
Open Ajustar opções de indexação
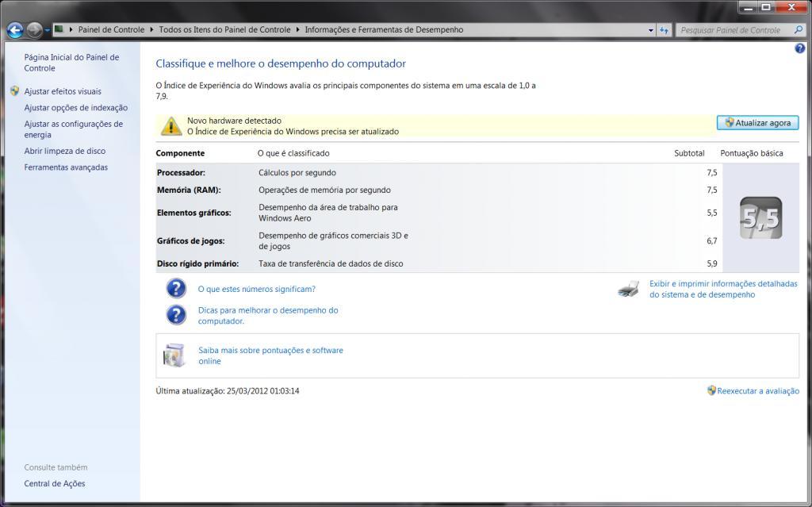75,108
